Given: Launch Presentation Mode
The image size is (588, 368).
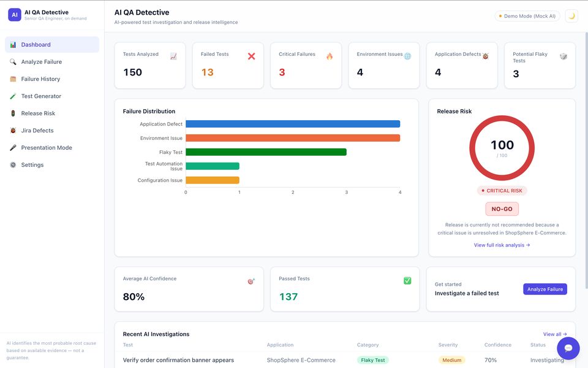Looking at the screenshot, I should pos(52,148).
